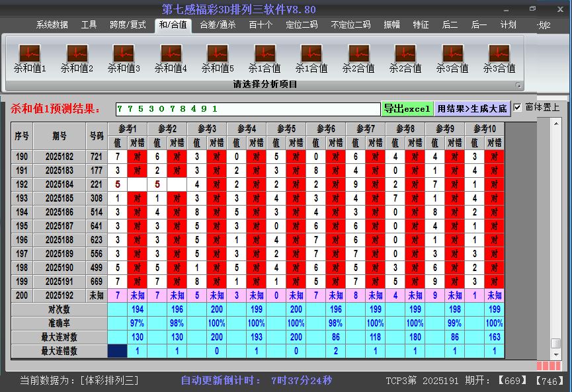Click the 7时37分24秒 countdown text
The height and width of the screenshot is (392, 572).
[302, 381]
